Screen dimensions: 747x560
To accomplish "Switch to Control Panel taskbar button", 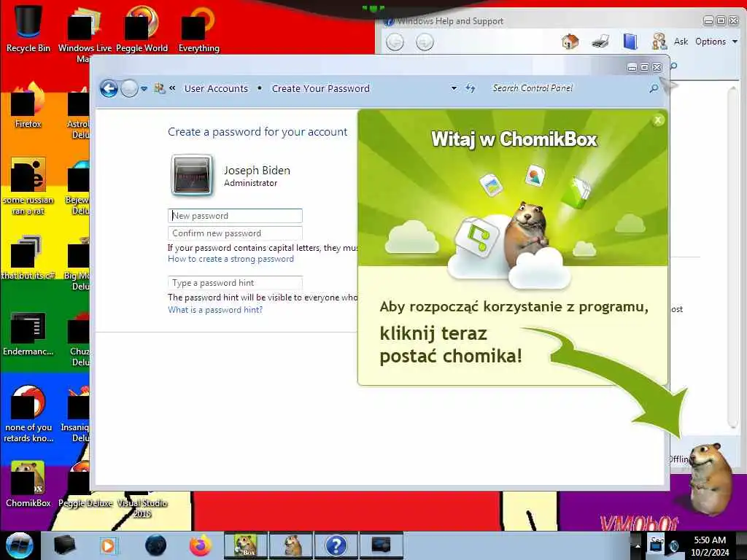I will [381, 545].
